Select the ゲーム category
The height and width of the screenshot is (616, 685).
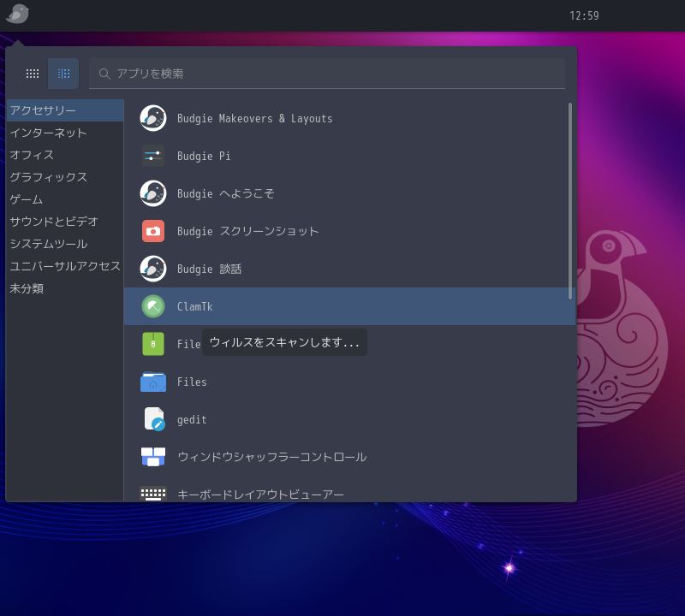click(x=65, y=199)
